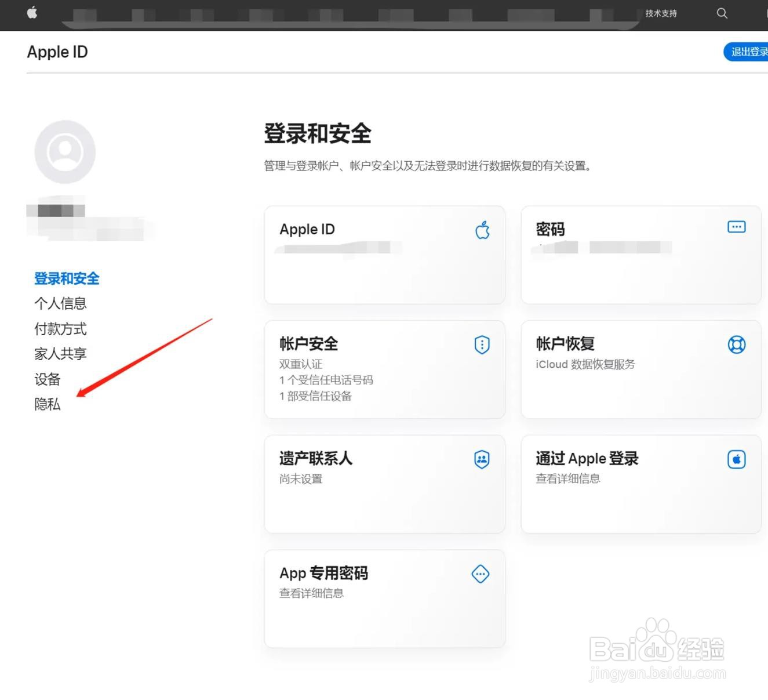Open the 通过 Apple 登录 card

click(x=641, y=484)
